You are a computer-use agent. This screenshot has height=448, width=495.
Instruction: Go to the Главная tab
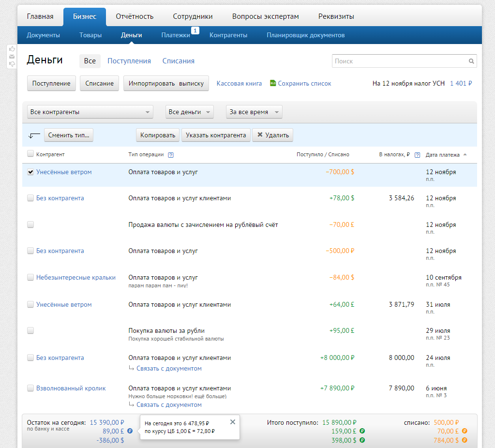[x=40, y=16]
